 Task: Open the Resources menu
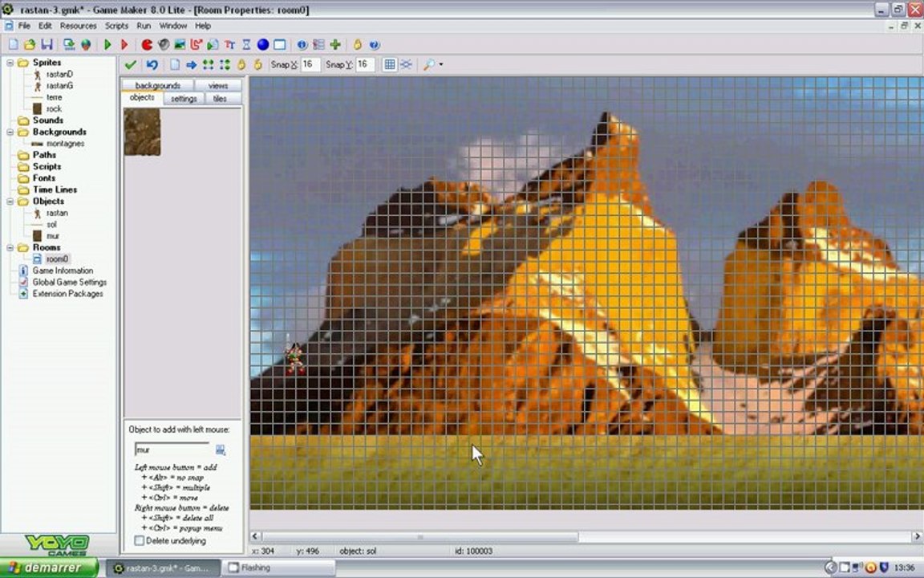pos(79,26)
